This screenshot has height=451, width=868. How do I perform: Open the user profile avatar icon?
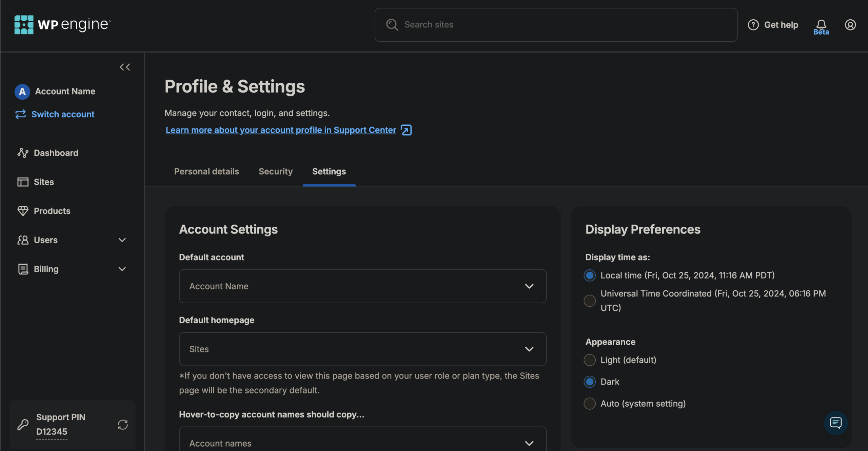(x=850, y=24)
